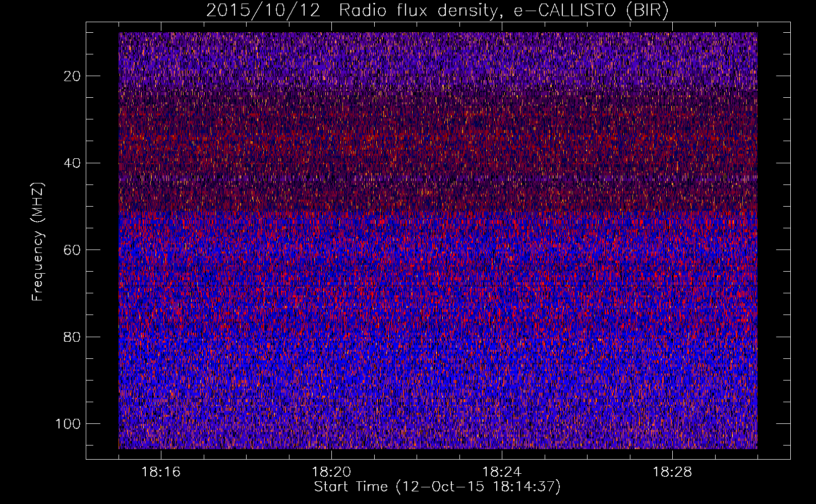This screenshot has width=816, height=504.
Task: Click the '18:28' time tick label
Action: tap(672, 472)
